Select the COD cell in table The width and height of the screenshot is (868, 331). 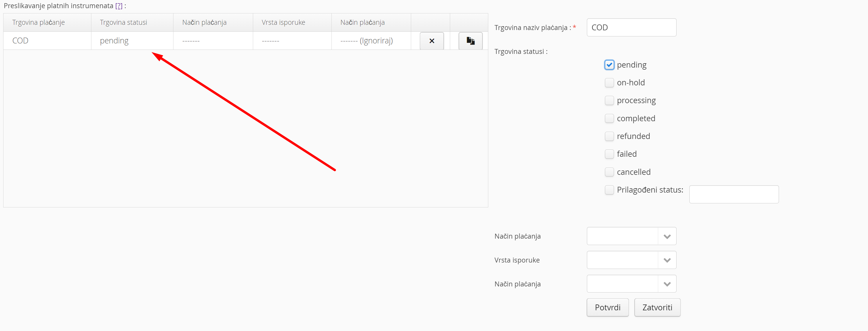click(20, 41)
